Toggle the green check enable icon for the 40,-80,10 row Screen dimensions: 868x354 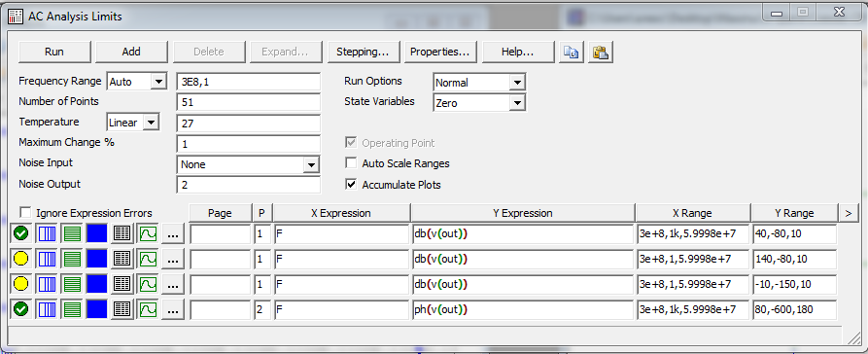coord(21,233)
